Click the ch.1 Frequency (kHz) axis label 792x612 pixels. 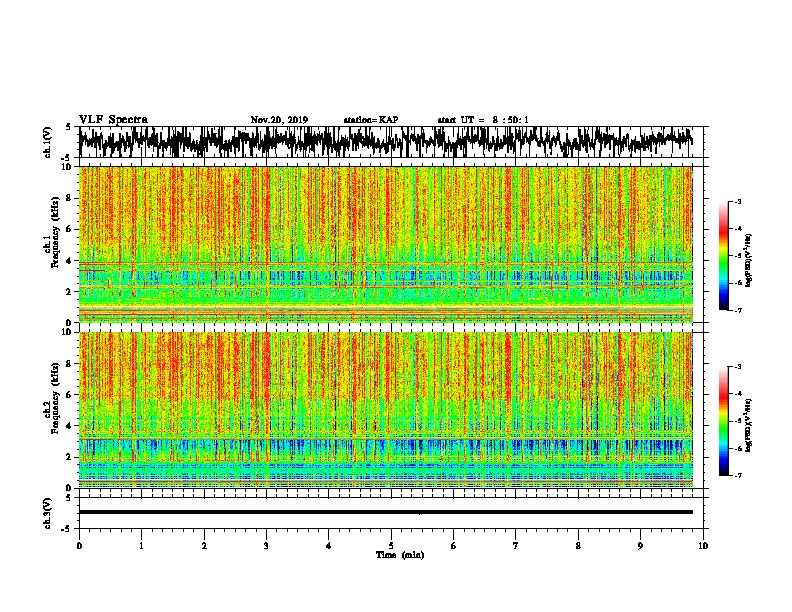click(x=51, y=233)
